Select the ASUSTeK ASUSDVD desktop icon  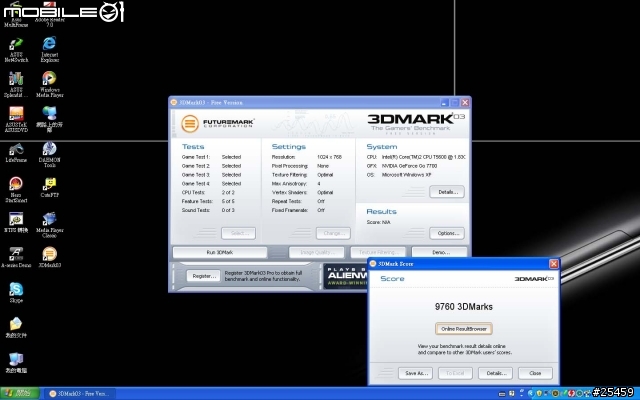point(16,119)
